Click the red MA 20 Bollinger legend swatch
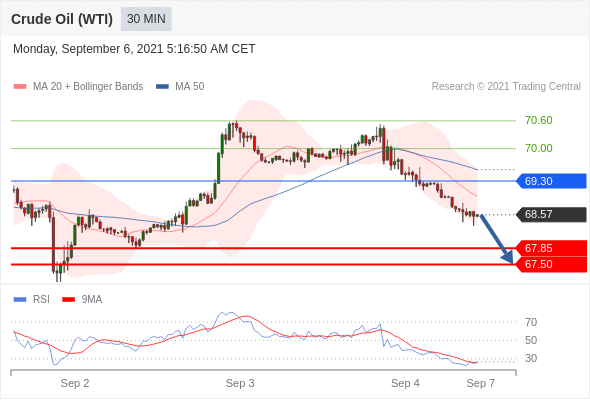Screen dimensions: 590x400 point(20,87)
